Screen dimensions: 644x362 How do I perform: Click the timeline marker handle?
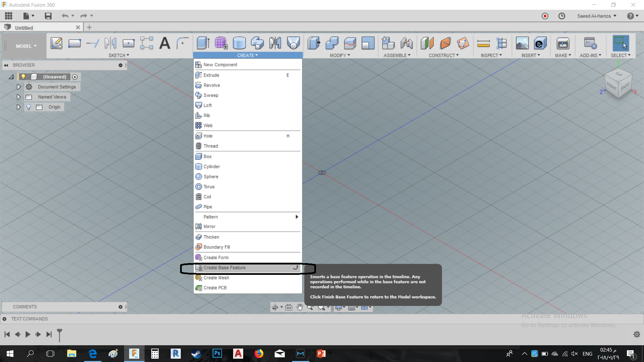(59, 335)
